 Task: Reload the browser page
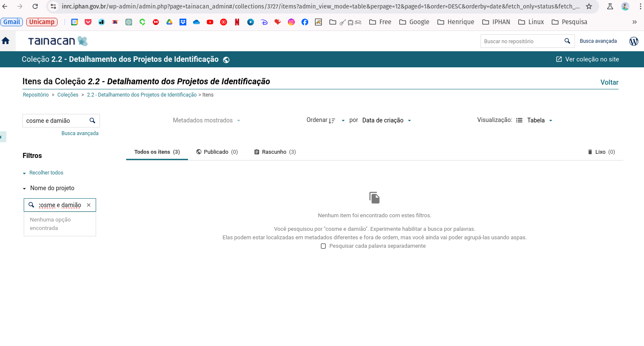[x=35, y=6]
